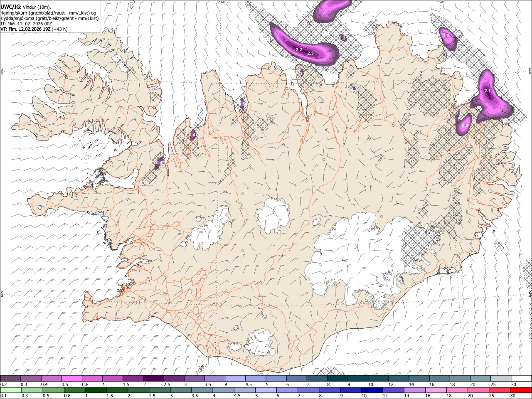Click the 'slydda/snjókoma' description line

[x=49, y=18]
